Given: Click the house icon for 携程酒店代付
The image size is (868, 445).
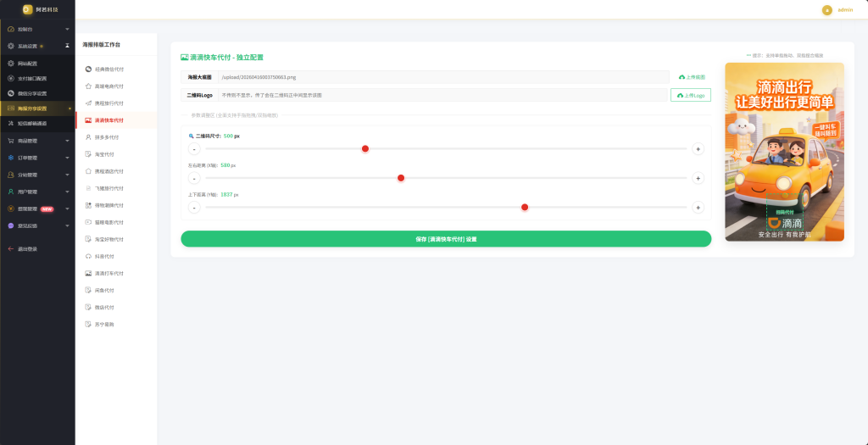Looking at the screenshot, I should pyautogui.click(x=88, y=171).
